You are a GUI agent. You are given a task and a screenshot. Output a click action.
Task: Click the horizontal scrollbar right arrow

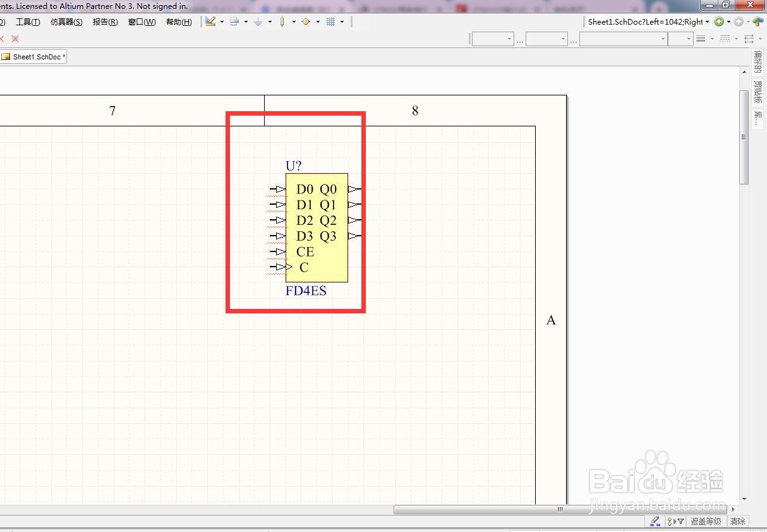(x=733, y=509)
